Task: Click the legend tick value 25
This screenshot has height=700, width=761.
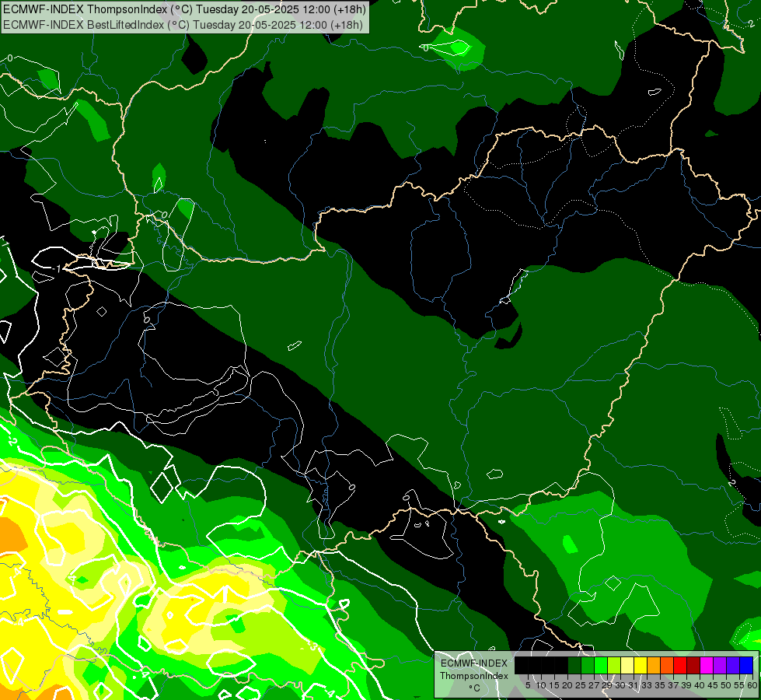Action: pyautogui.click(x=581, y=685)
